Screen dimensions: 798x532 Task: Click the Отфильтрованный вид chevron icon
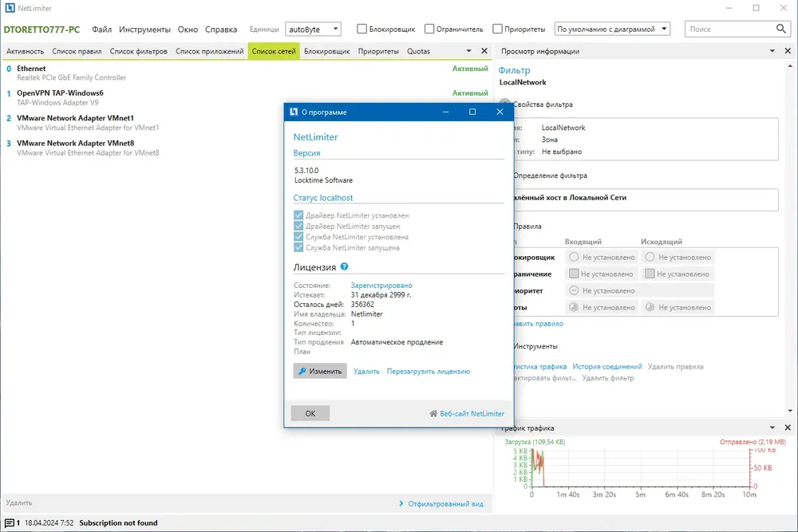point(401,503)
